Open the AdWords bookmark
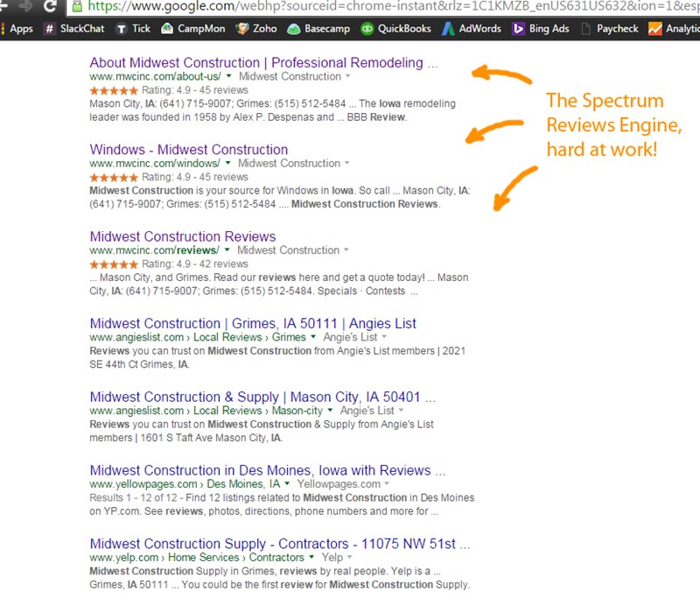The image size is (700, 605). (472, 28)
